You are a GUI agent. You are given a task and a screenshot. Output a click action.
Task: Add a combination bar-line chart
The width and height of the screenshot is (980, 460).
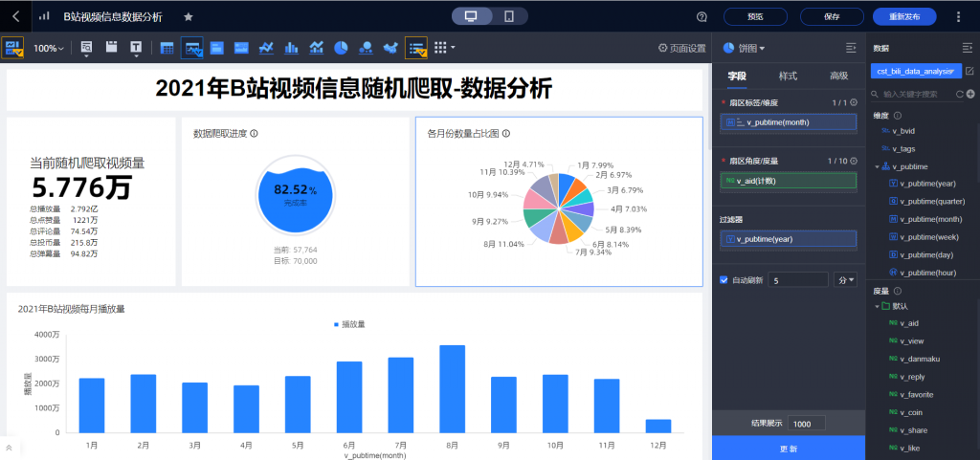(316, 48)
